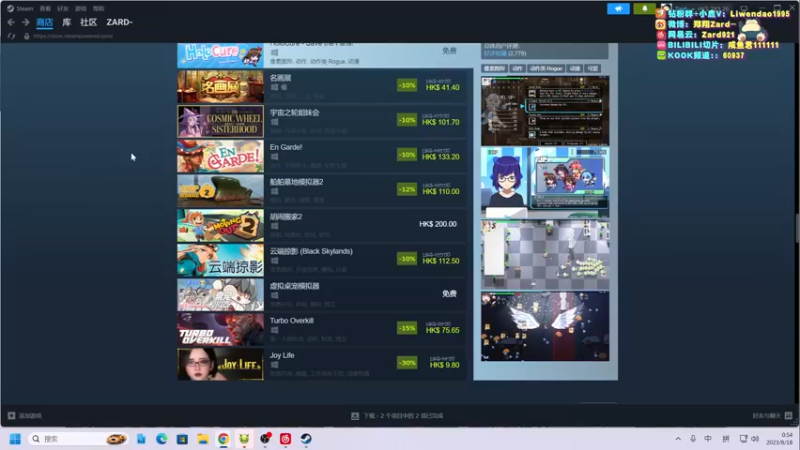The height and width of the screenshot is (450, 800).
Task: Click the blue announcements megaphone button
Action: pyautogui.click(x=618, y=9)
